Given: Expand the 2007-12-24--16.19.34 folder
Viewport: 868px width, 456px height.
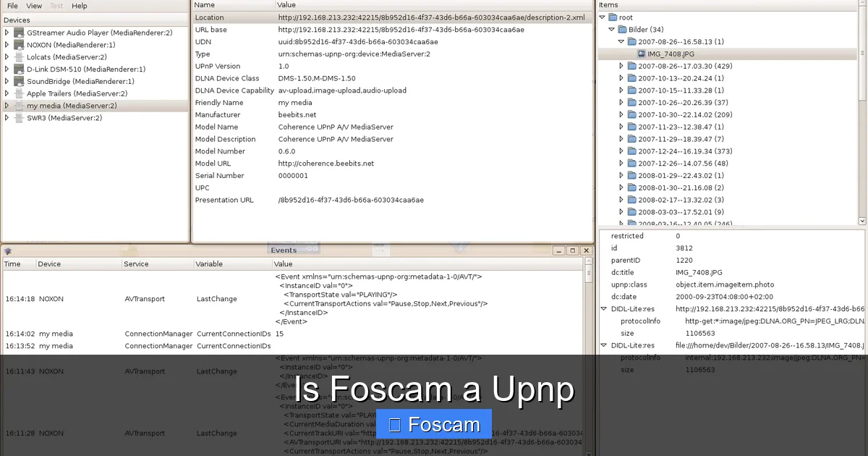Looking at the screenshot, I should click(x=620, y=151).
